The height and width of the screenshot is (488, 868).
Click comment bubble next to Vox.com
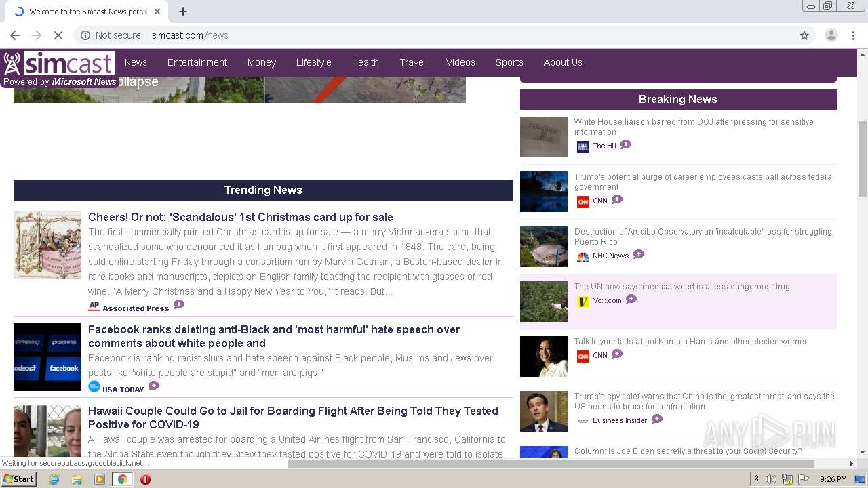pyautogui.click(x=631, y=299)
